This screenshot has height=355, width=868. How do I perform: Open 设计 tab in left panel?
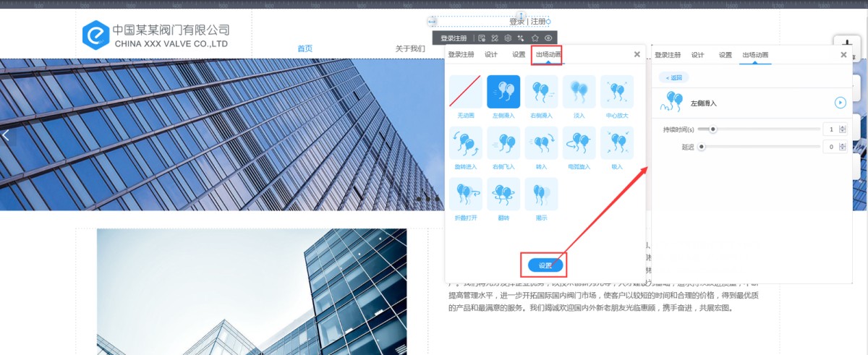491,54
